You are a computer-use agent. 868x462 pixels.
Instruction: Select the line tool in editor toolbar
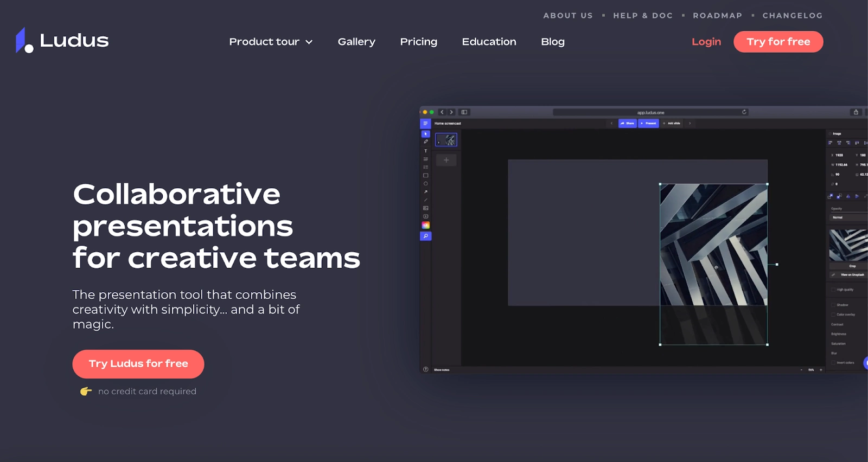425,200
